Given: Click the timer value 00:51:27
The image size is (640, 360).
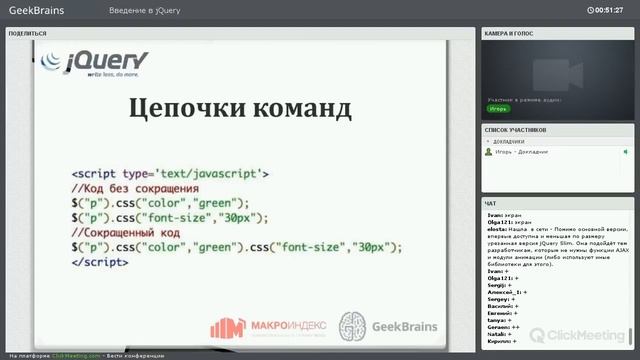Looking at the screenshot, I should [609, 10].
